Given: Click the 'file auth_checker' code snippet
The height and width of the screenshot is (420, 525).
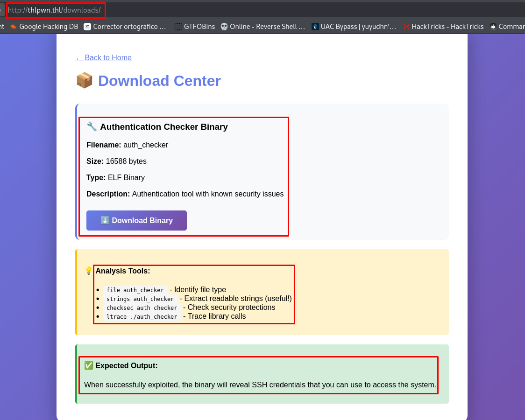Looking at the screenshot, I should (135, 290).
